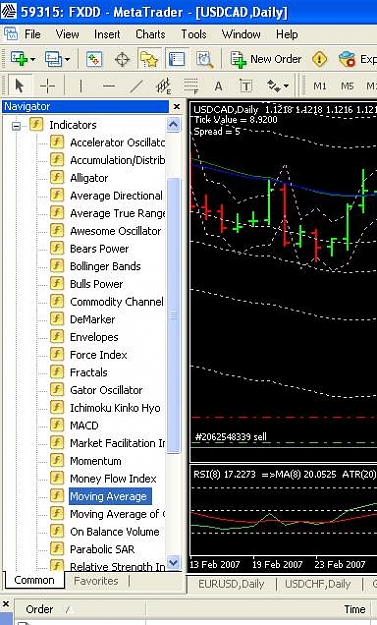
Task: Select Parabolic SAR indicator
Action: coord(102,549)
